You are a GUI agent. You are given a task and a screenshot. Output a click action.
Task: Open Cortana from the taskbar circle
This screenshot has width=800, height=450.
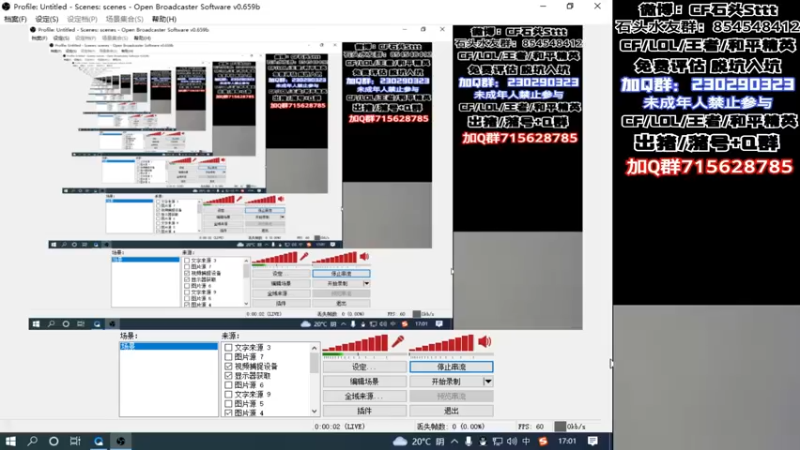click(54, 441)
